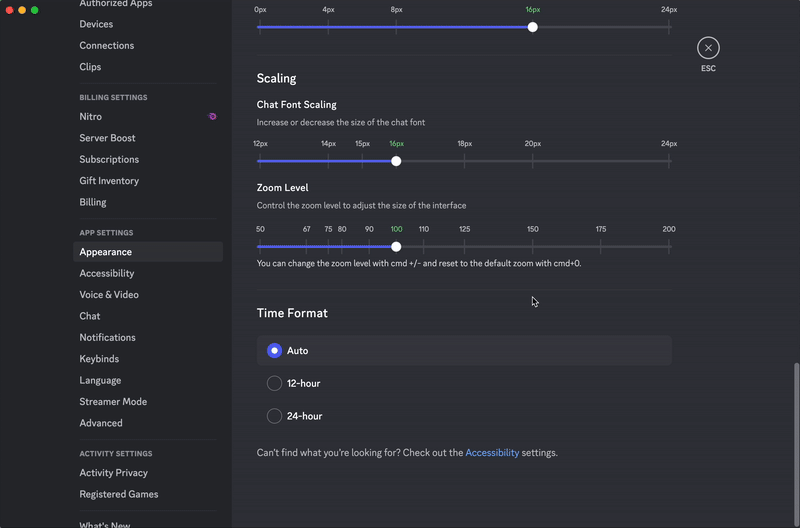
Task: Click the ESC close settings icon
Action: [708, 48]
